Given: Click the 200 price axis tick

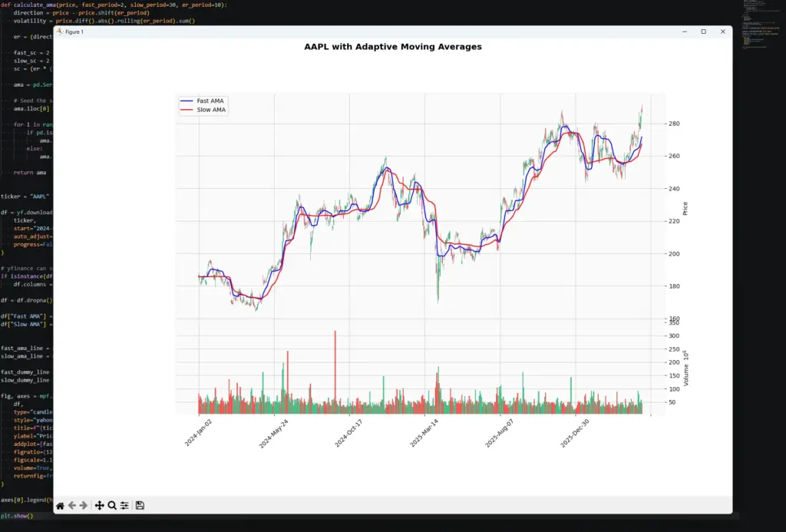Looking at the screenshot, I should pos(674,253).
